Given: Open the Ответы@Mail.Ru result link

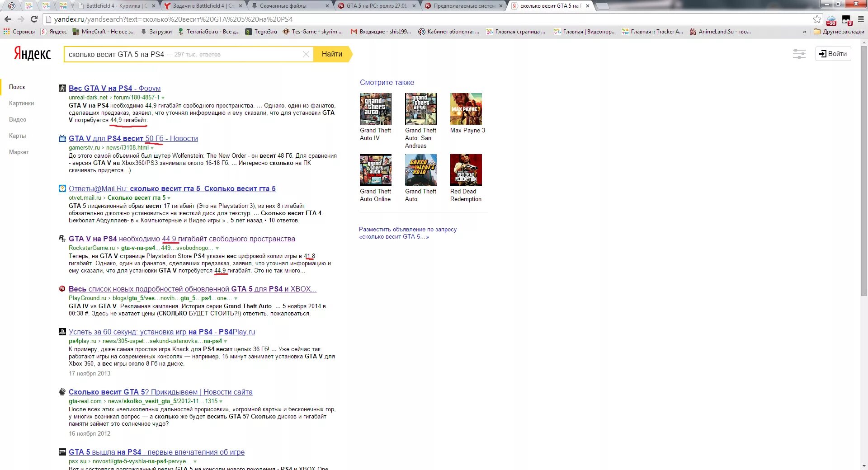Looking at the screenshot, I should (x=172, y=188).
